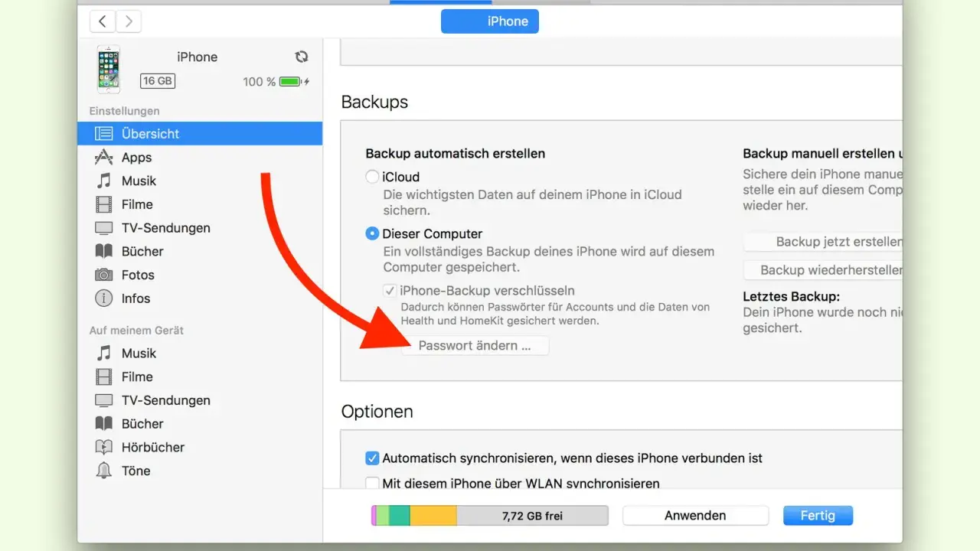The width and height of the screenshot is (980, 551).
Task: Click TV-Sendungen icon under Auf meinem Gerät
Action: pos(103,400)
